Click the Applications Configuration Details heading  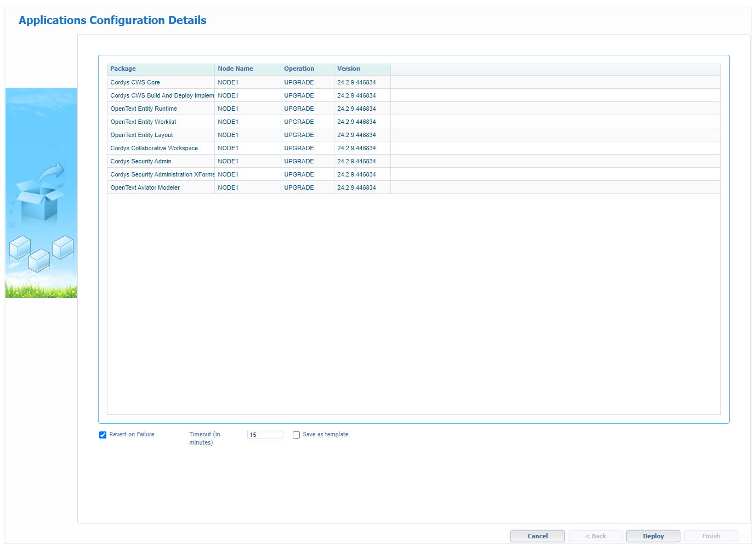(x=112, y=20)
